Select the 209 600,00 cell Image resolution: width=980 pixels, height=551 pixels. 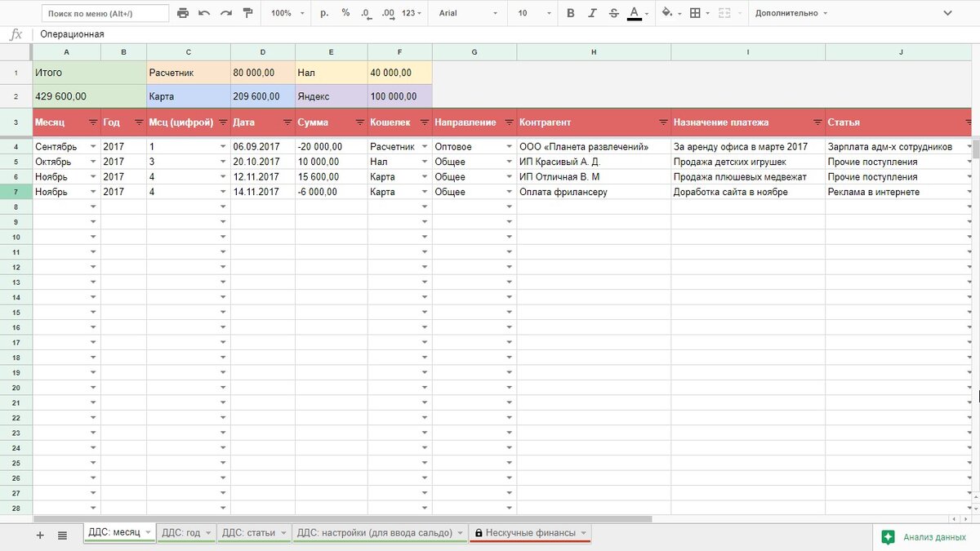pos(262,96)
